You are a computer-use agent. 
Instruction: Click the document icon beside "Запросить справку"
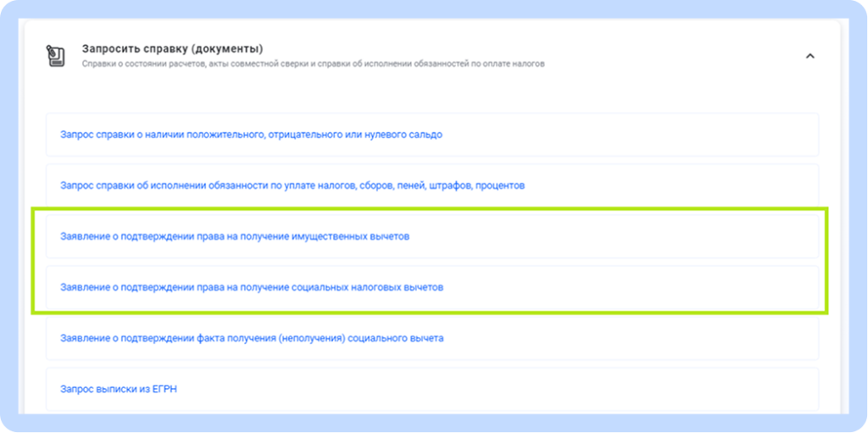pyautogui.click(x=56, y=56)
